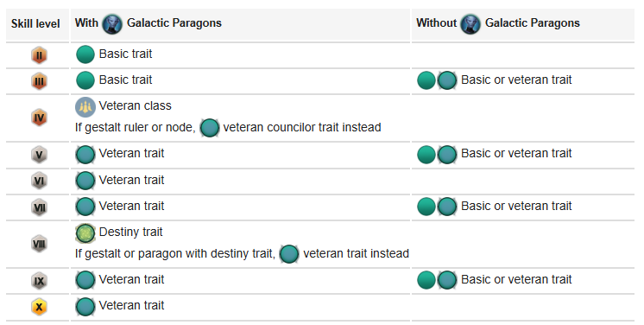
Task: Select the golden skill level X badge
Action: (x=39, y=307)
